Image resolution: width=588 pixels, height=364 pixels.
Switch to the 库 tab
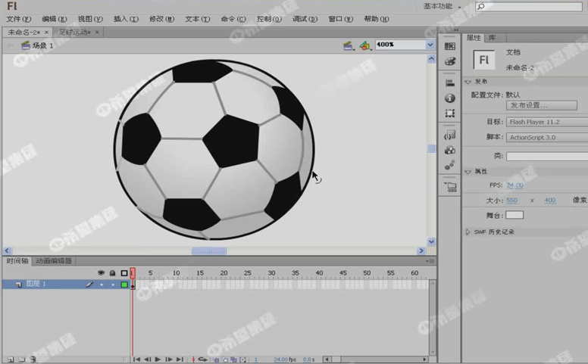point(492,37)
